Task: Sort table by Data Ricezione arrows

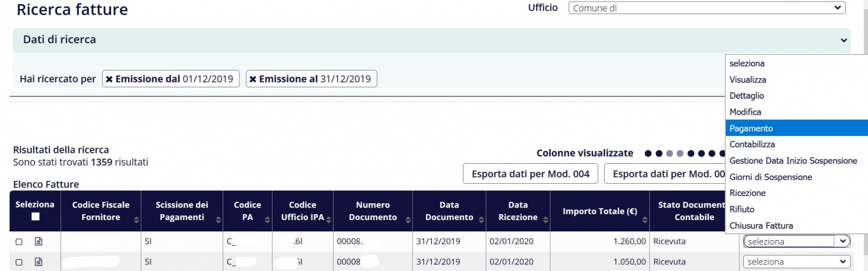Action: click(546, 220)
